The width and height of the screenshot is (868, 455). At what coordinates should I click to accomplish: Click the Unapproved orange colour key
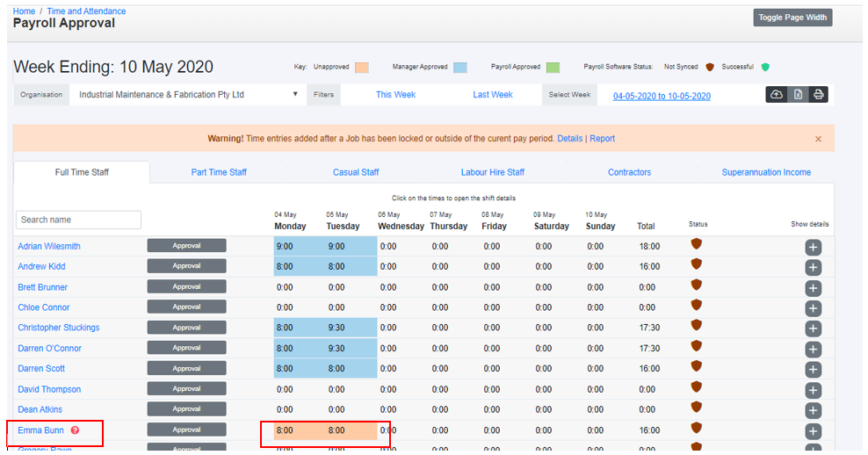coord(361,68)
